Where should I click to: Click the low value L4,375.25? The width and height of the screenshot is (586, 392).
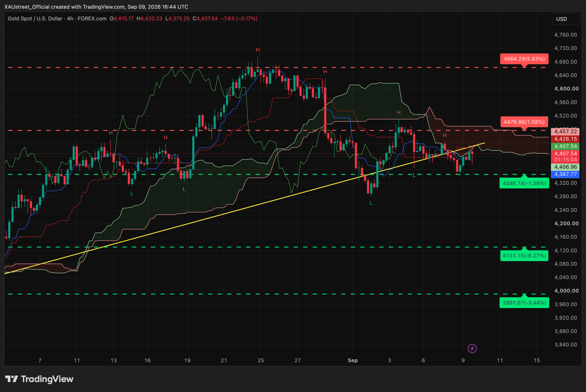(177, 19)
